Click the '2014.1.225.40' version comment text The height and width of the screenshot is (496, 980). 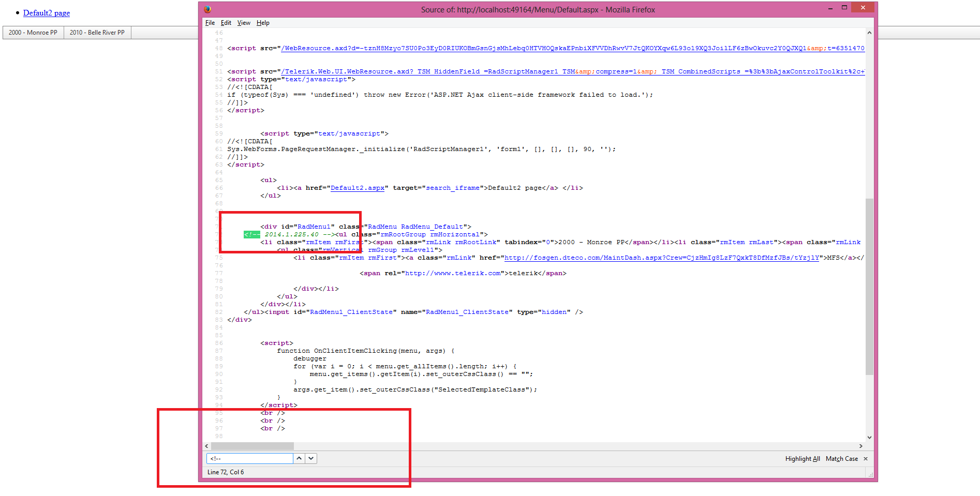[292, 234]
